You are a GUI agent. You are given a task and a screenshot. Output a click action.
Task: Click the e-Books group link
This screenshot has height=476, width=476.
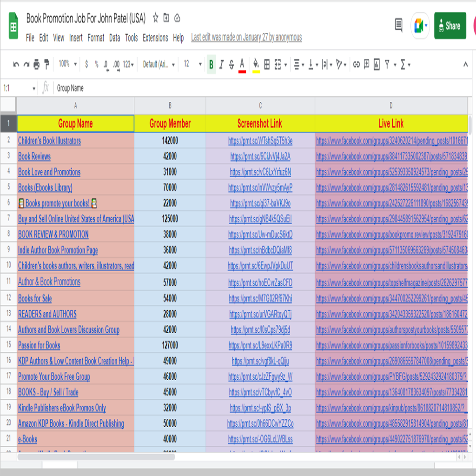27,439
